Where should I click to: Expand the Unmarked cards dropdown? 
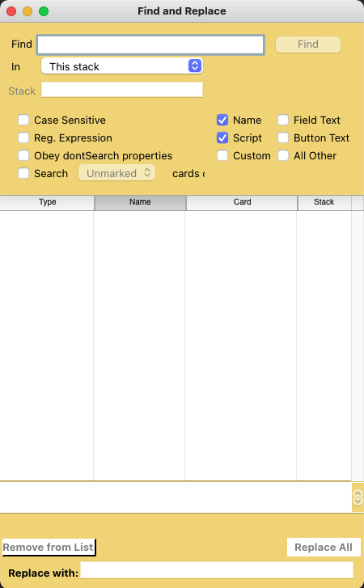point(116,173)
